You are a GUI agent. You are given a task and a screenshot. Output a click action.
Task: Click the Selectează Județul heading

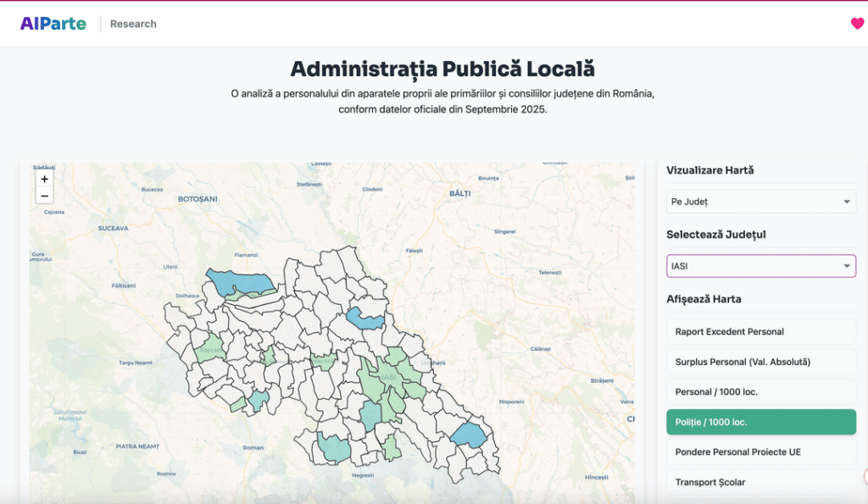pos(715,235)
